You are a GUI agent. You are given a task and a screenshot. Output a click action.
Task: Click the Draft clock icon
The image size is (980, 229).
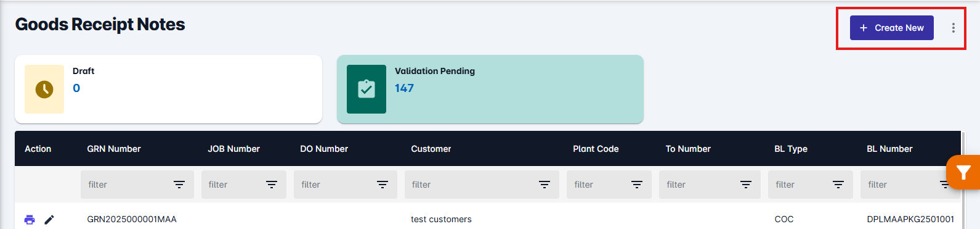coord(44,89)
